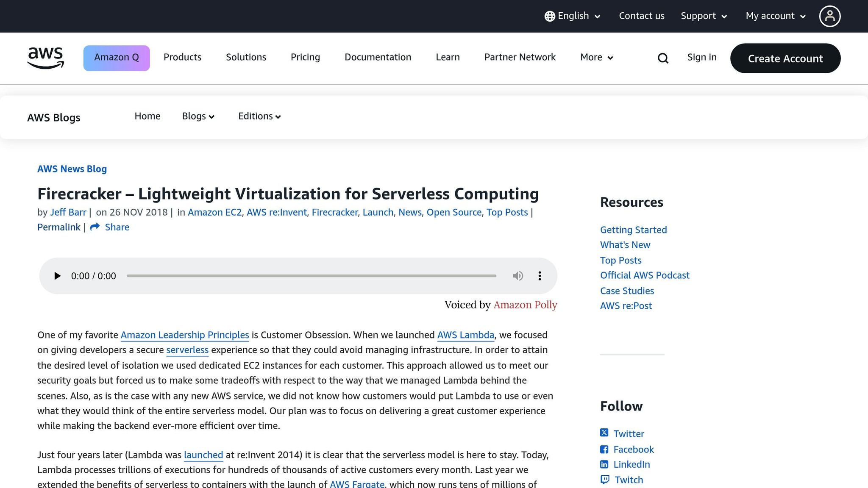This screenshot has width=868, height=488.
Task: Seek within the audio progress bar
Action: (312, 276)
